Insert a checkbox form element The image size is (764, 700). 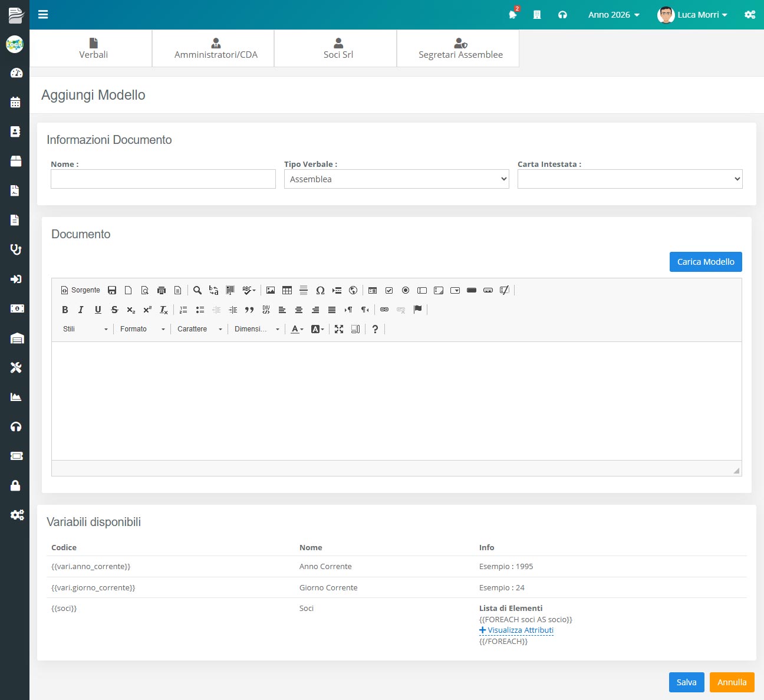389,290
